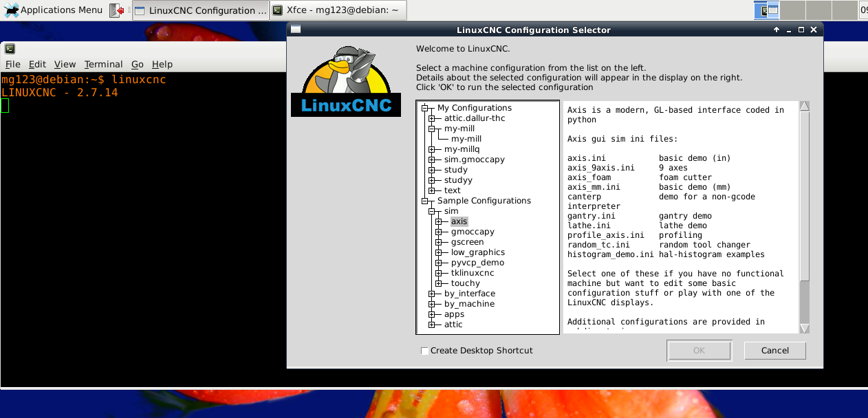Expand the by_machine node
The height and width of the screenshot is (418, 868).
click(431, 304)
